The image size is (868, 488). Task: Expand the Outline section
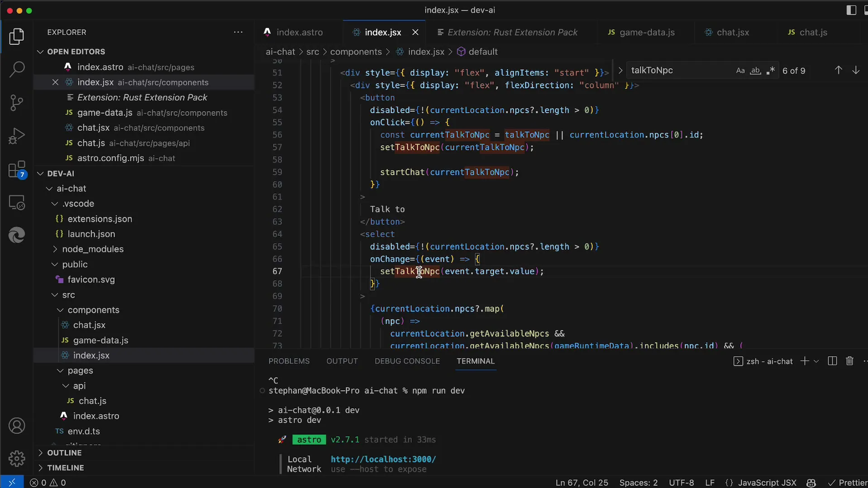coord(64,453)
